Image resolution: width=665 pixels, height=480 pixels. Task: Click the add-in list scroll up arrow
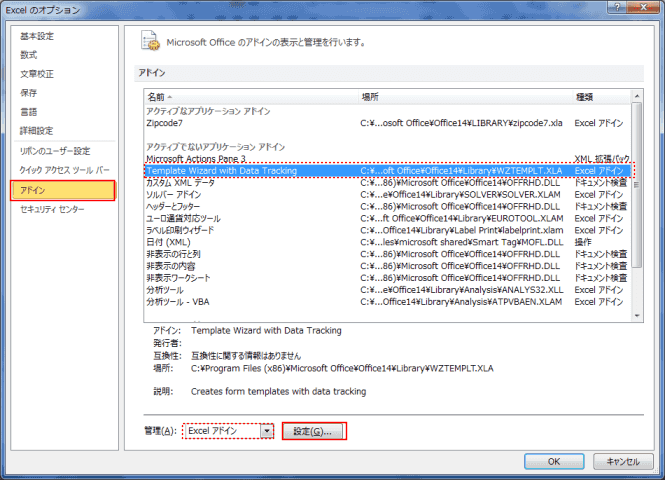click(637, 97)
